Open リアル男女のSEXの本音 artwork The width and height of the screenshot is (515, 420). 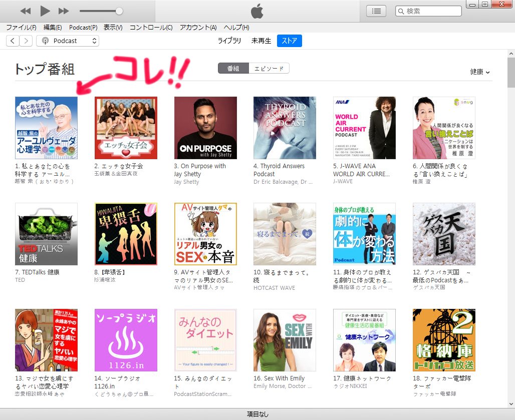point(205,234)
